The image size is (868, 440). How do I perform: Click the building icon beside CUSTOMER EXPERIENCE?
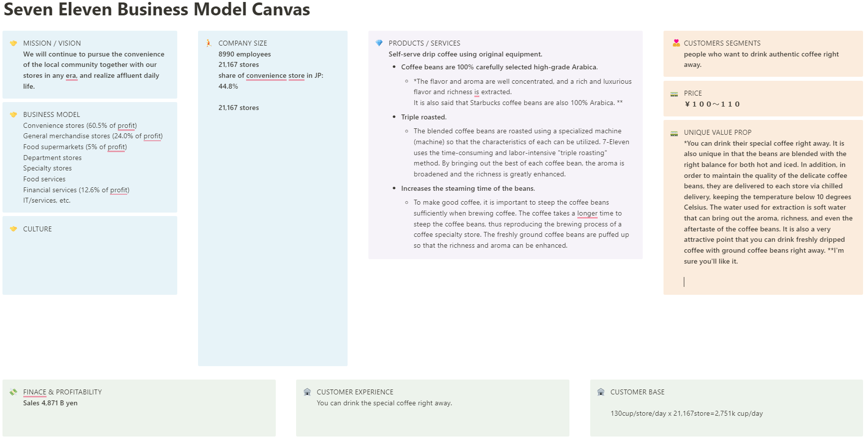pyautogui.click(x=307, y=392)
